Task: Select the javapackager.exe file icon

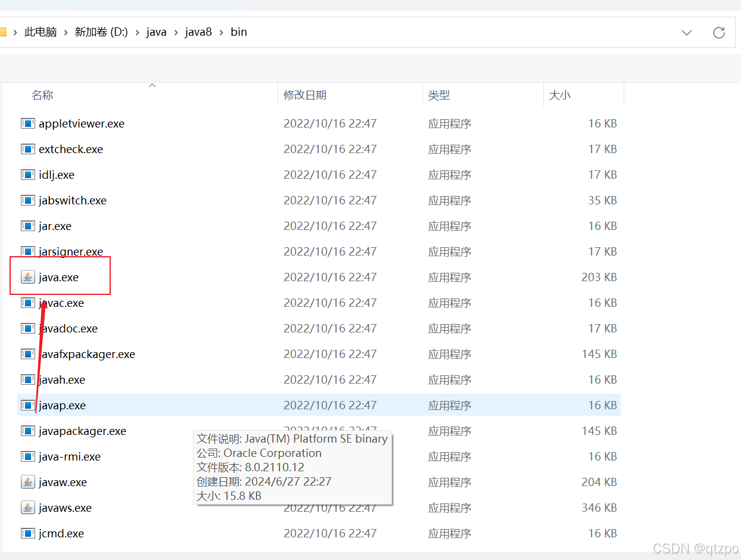Action: [x=28, y=431]
